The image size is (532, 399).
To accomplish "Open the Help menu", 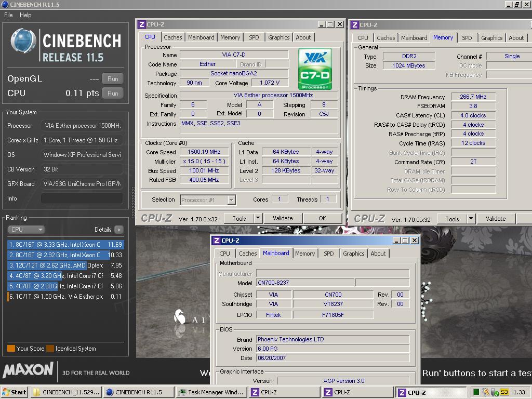I will 25,15.
